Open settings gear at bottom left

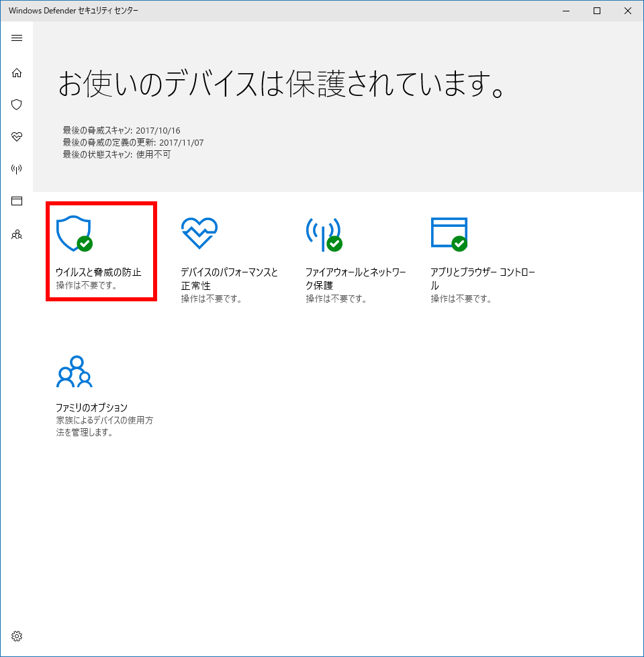coord(17,636)
